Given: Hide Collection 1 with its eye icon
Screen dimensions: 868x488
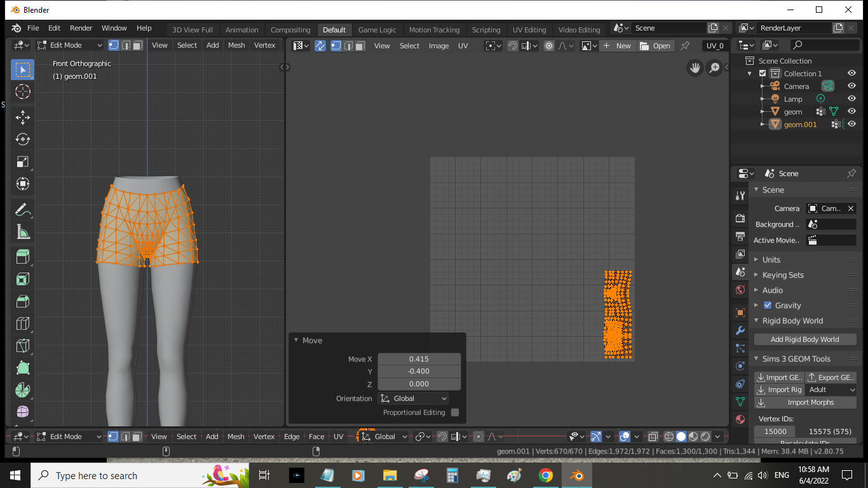Looking at the screenshot, I should [x=851, y=73].
